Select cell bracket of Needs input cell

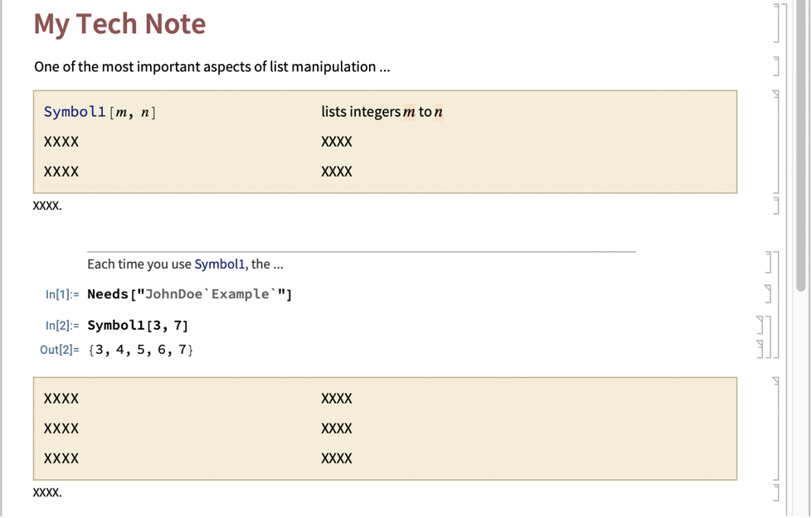768,294
